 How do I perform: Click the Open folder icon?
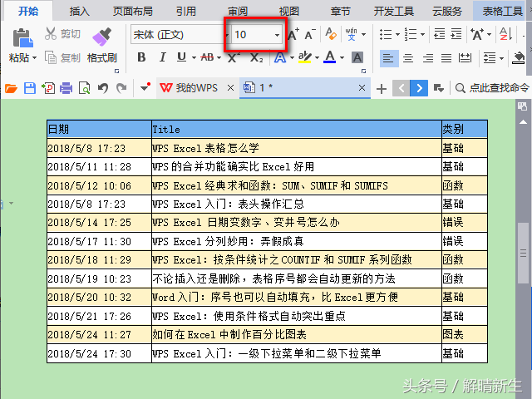pyautogui.click(x=11, y=88)
